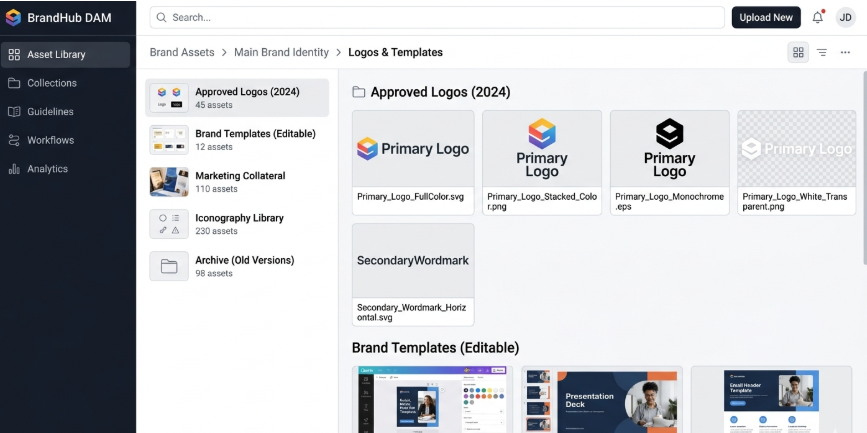Open Primary_Logo_Stacked_Color.png thumbnail
Image resolution: width=867 pixels, height=433 pixels.
pos(542,149)
